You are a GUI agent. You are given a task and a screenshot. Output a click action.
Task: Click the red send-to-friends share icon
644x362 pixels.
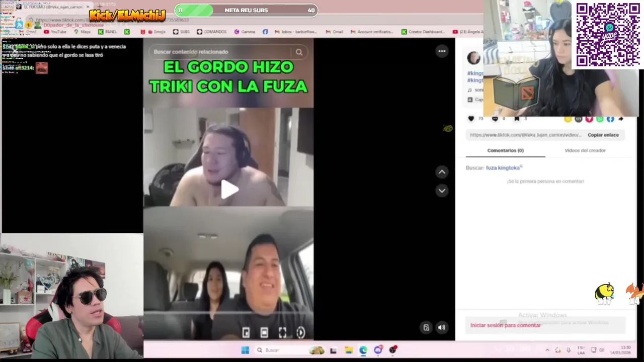click(x=589, y=119)
